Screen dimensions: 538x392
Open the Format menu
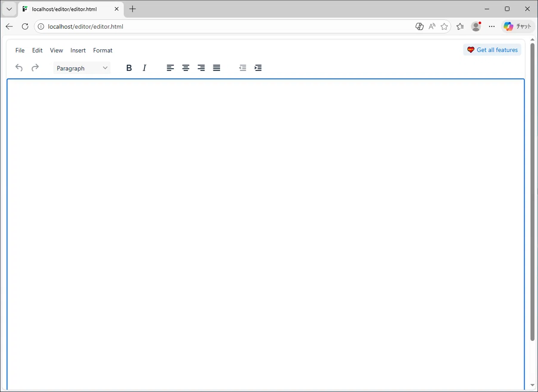coord(103,50)
